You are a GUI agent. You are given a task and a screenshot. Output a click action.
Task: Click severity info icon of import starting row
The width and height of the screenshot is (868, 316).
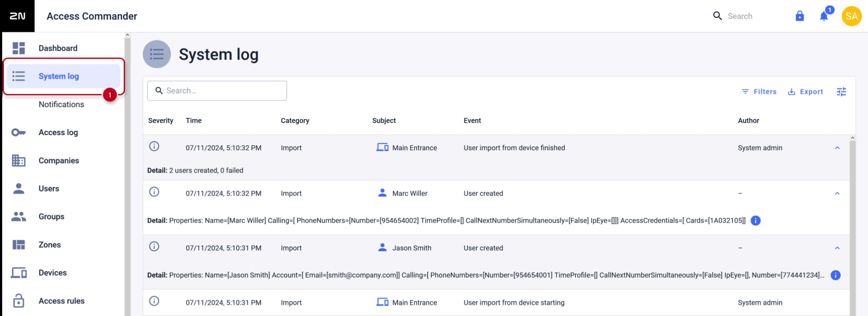point(154,301)
